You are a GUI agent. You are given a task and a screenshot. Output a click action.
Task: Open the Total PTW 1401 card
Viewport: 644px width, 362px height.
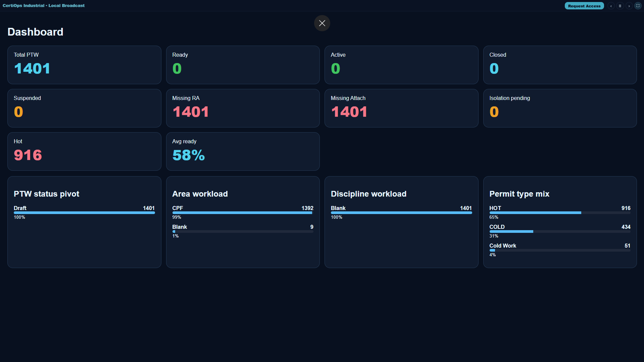click(x=84, y=65)
